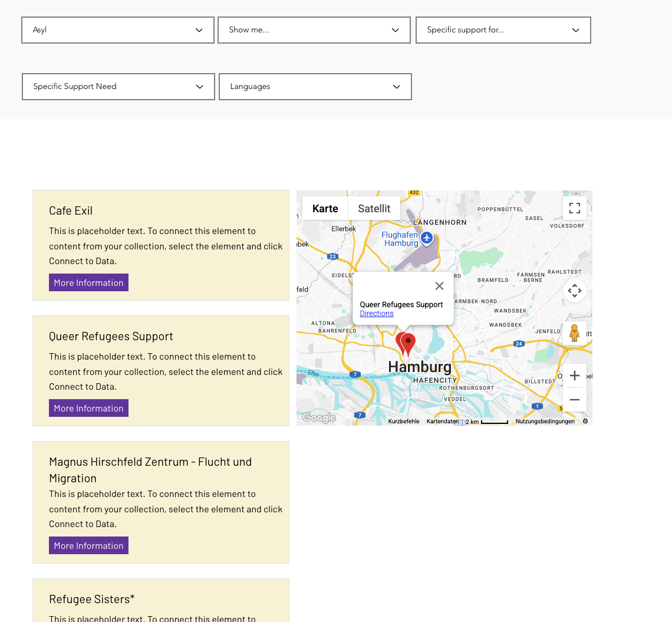672x622 pixels.
Task: Expand the Languages dropdown
Action: pyautogui.click(x=315, y=87)
